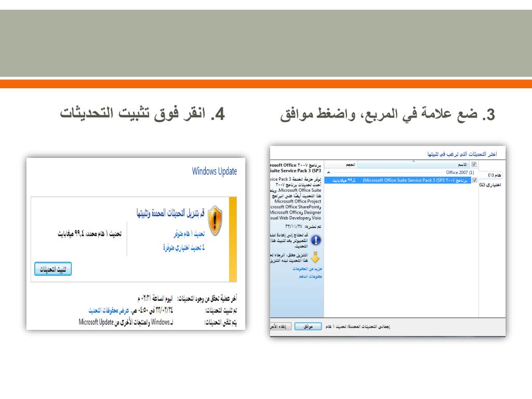The width and height of the screenshot is (532, 399).
Task: Open the '٤ تحديث اختياري متوفرة' link
Action: click(183, 247)
